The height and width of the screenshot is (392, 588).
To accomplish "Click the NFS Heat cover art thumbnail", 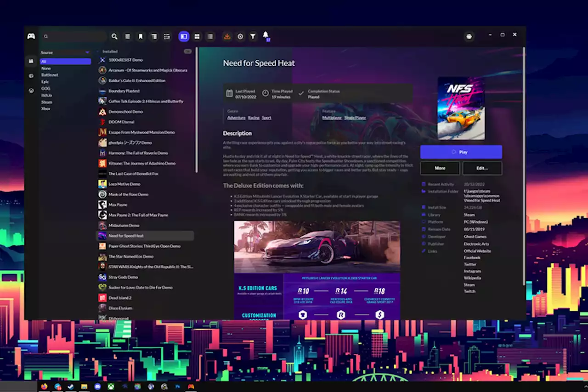I will point(461,108).
